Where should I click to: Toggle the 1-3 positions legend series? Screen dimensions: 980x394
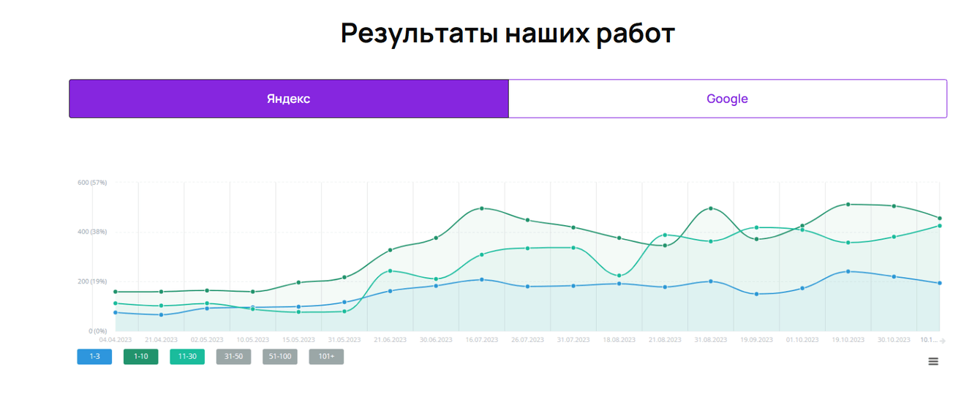coord(94,357)
